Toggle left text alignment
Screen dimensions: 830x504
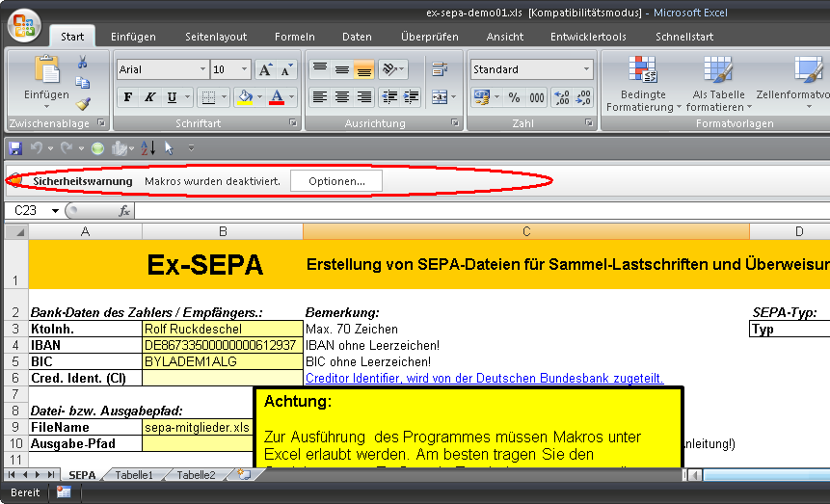click(320, 97)
